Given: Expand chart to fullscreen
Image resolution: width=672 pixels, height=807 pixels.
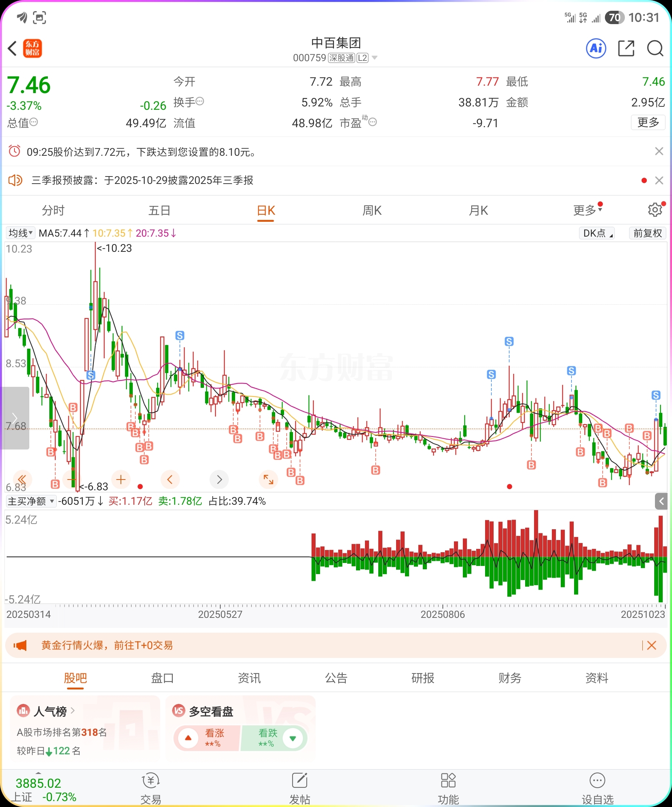Looking at the screenshot, I should (x=269, y=479).
